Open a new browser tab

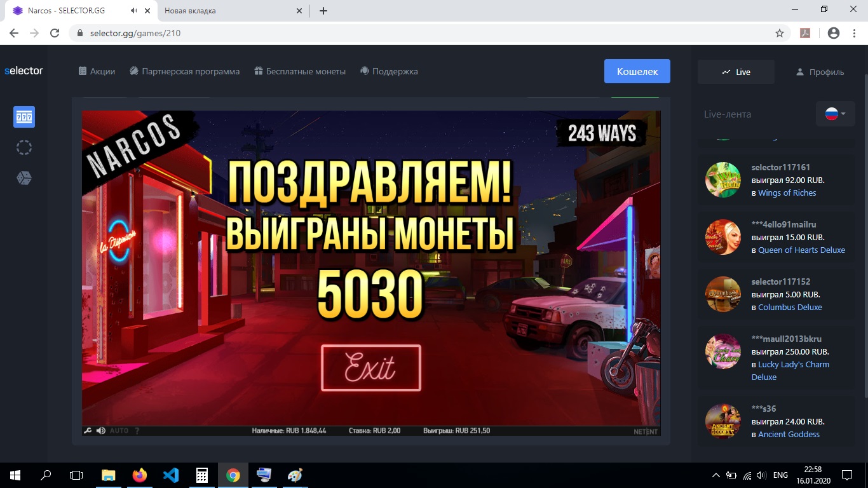pyautogui.click(x=323, y=11)
